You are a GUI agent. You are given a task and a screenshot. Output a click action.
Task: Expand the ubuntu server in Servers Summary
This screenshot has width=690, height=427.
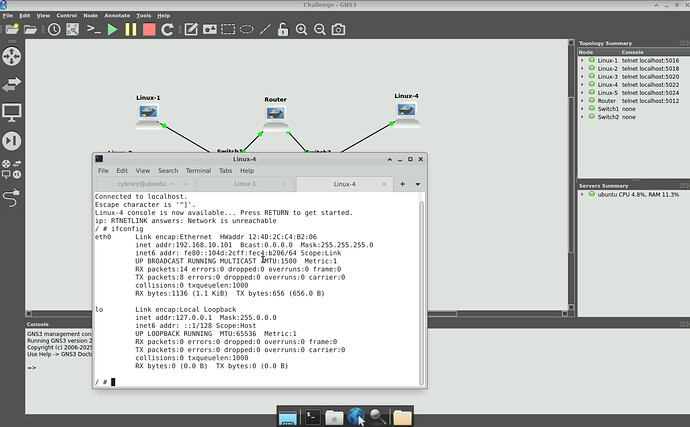pos(583,194)
